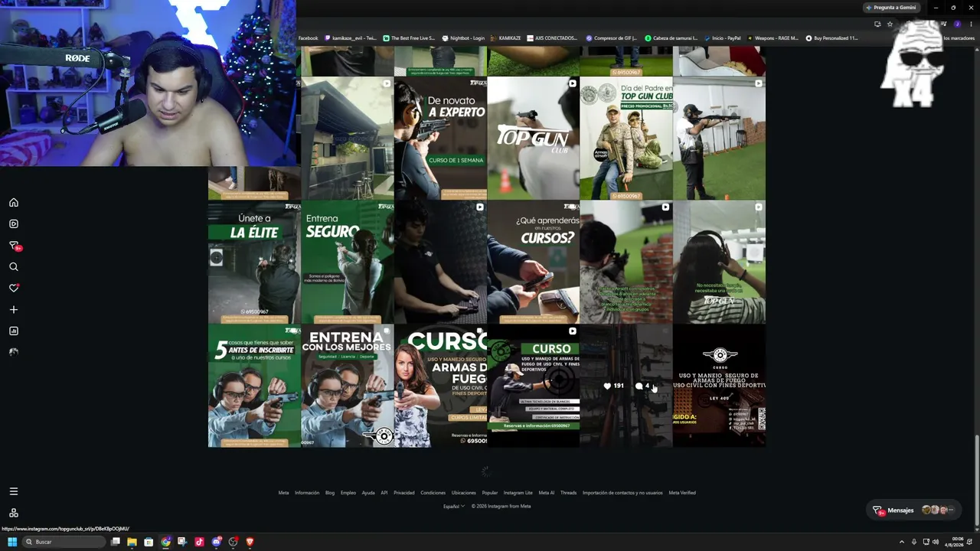
Task: Open TikTok app from the taskbar
Action: [199, 542]
